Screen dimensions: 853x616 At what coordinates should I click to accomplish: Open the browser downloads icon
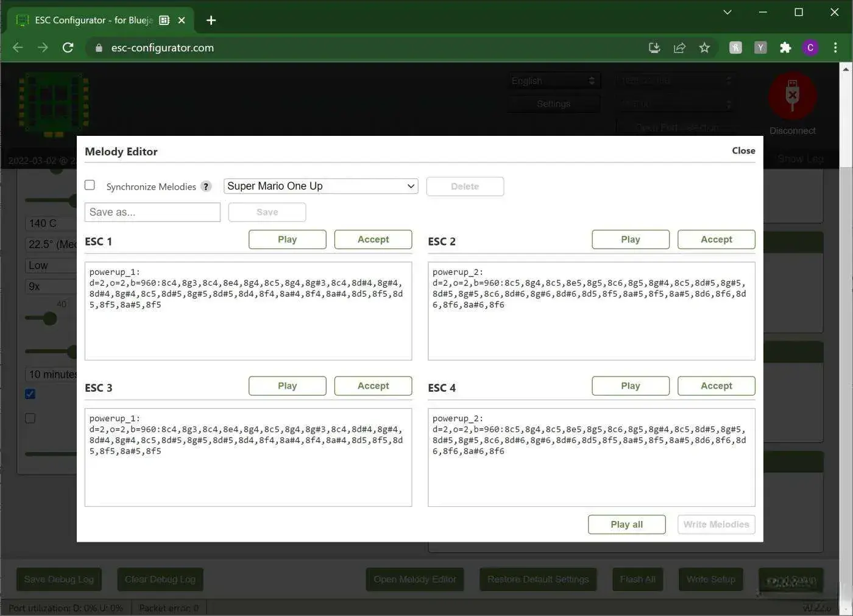click(x=654, y=48)
